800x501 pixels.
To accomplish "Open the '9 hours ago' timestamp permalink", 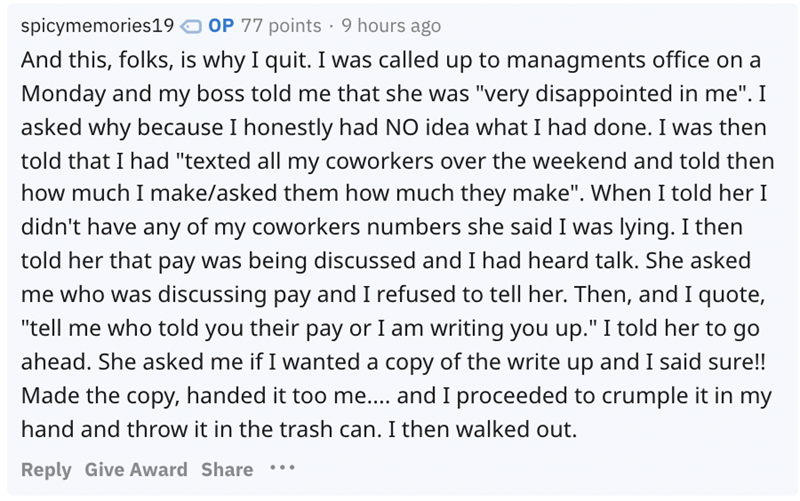I will pos(391,25).
